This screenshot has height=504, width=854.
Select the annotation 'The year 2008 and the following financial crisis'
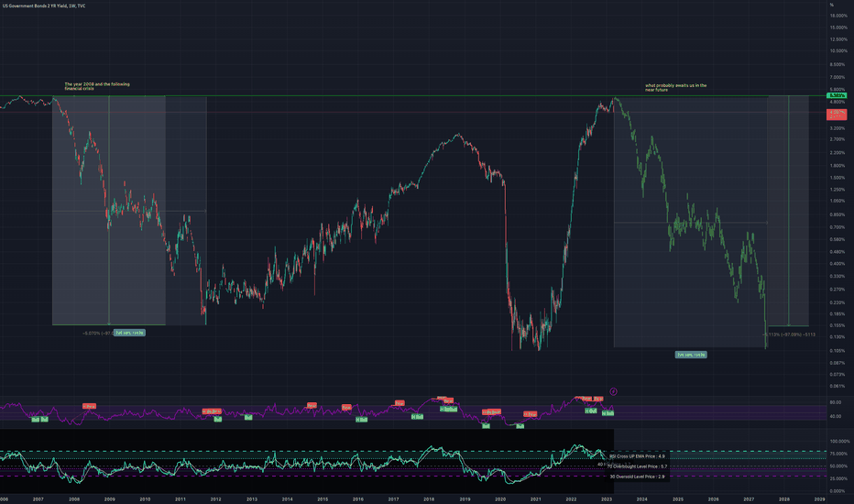coord(97,86)
